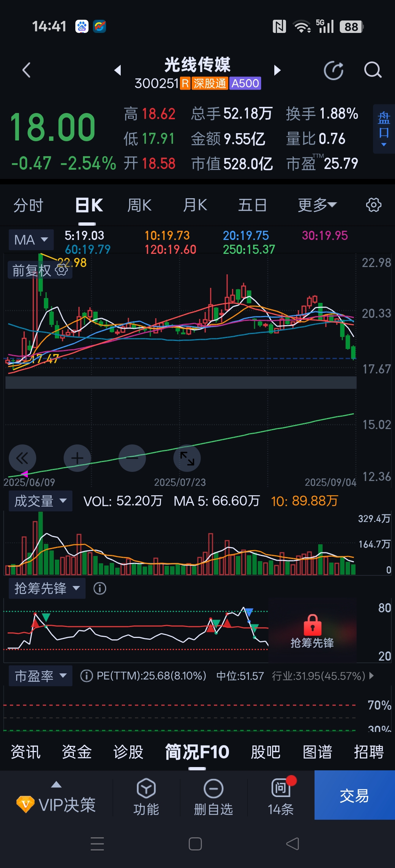Screen dimensions: 395x868
Task: Tap the 金额 9.55亿 value
Action: [228, 139]
